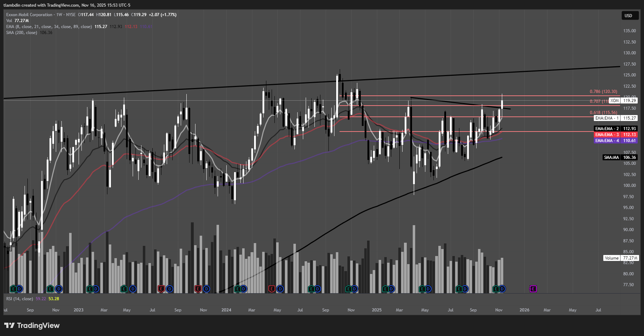Screen dimensions: 644x336
Task: Open the blue dividend marker from November 2024
Action: tap(354, 289)
